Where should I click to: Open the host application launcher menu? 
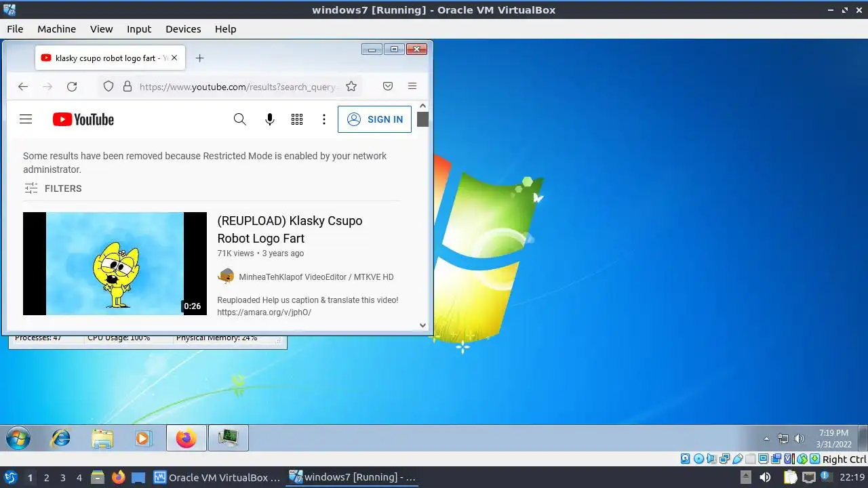coord(10,477)
